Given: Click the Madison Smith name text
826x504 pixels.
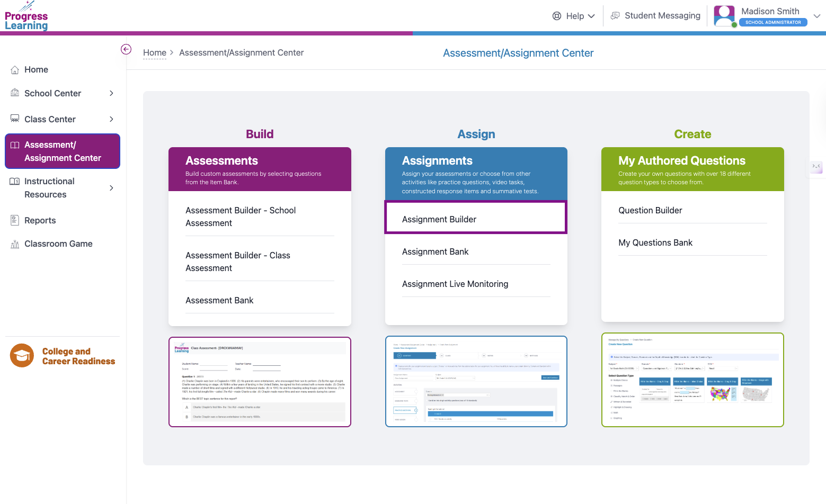Looking at the screenshot, I should [770, 11].
